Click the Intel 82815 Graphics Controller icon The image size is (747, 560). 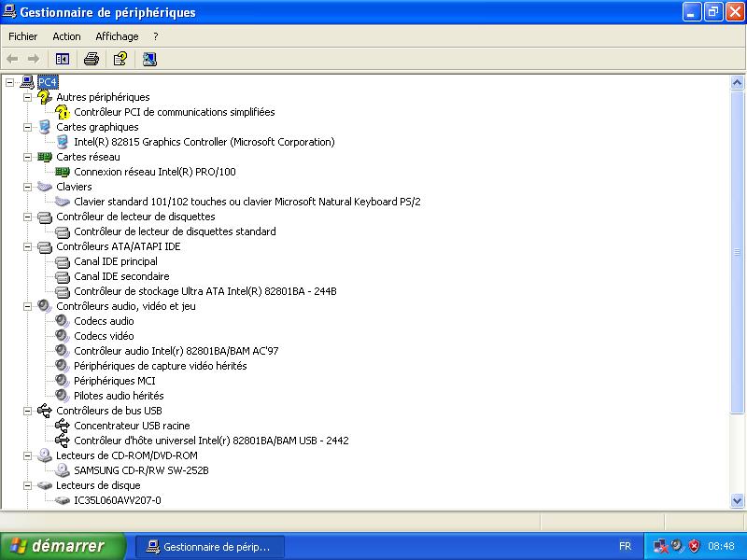tap(63, 142)
